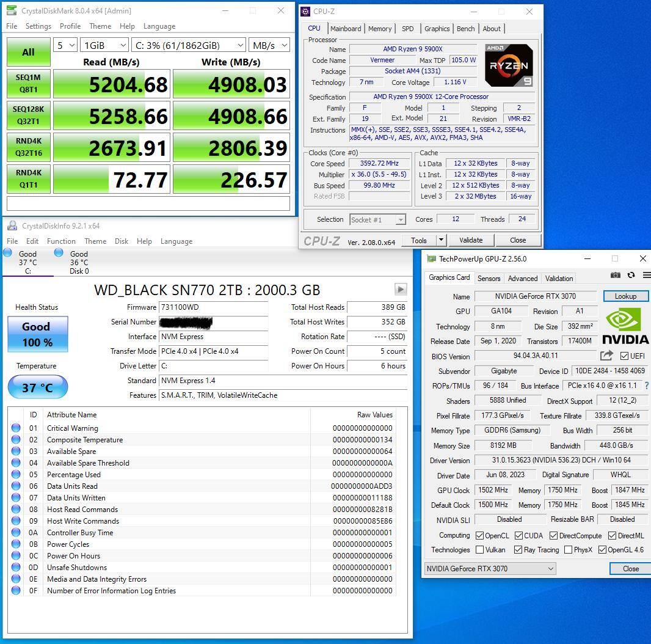This screenshot has width=651, height=644.
Task: Click the Good 100% health status box
Action: coord(37,334)
